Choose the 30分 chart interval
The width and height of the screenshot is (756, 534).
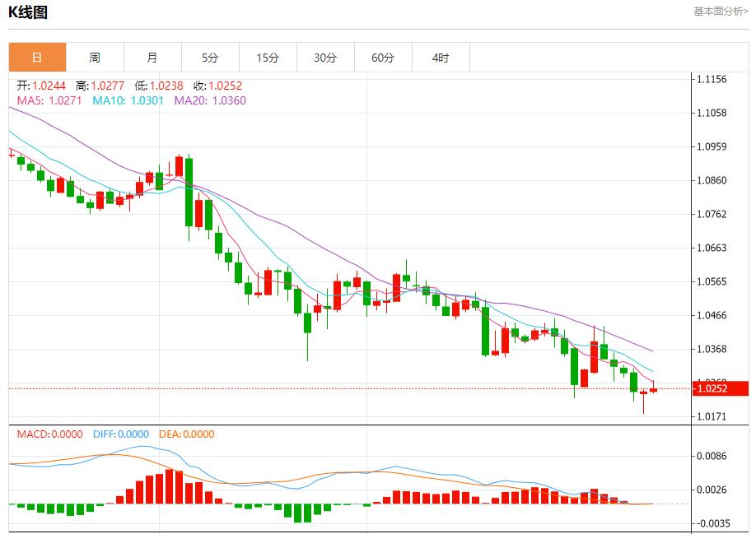click(325, 58)
